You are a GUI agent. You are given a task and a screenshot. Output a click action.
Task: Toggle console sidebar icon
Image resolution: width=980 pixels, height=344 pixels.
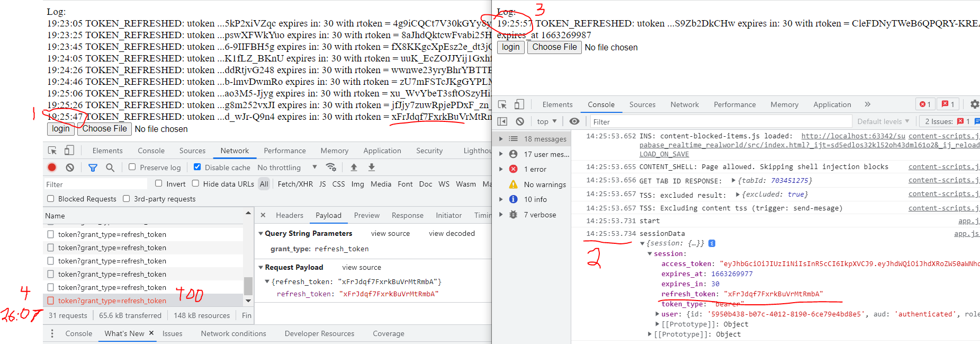pyautogui.click(x=502, y=121)
